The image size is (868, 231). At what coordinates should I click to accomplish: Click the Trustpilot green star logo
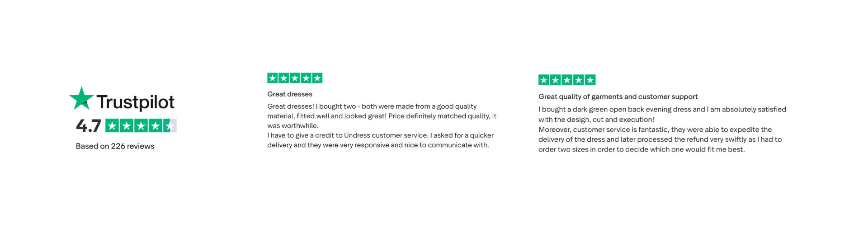[x=81, y=98]
